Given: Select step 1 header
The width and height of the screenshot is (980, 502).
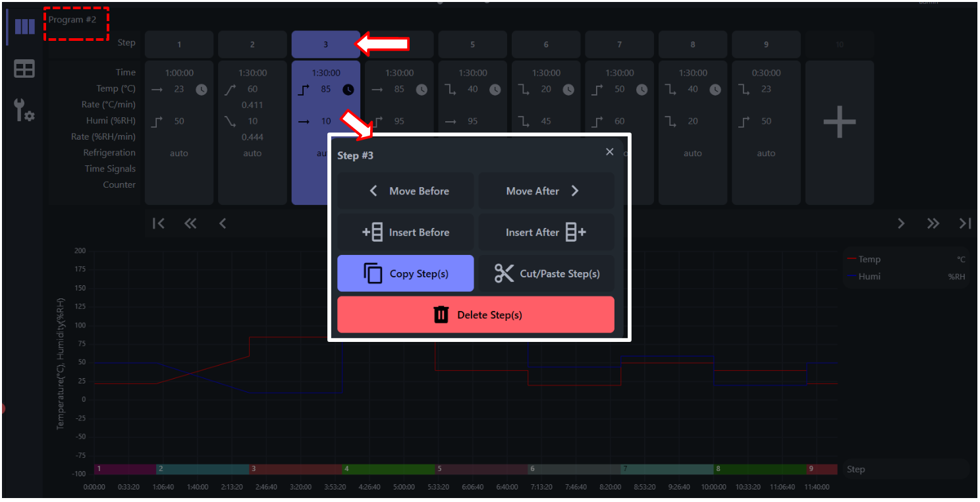Looking at the screenshot, I should (x=179, y=44).
